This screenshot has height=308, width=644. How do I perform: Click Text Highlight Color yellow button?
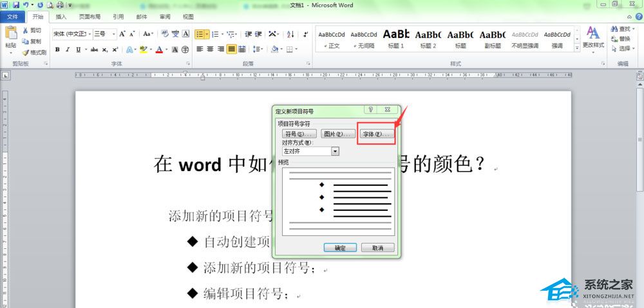(x=143, y=50)
